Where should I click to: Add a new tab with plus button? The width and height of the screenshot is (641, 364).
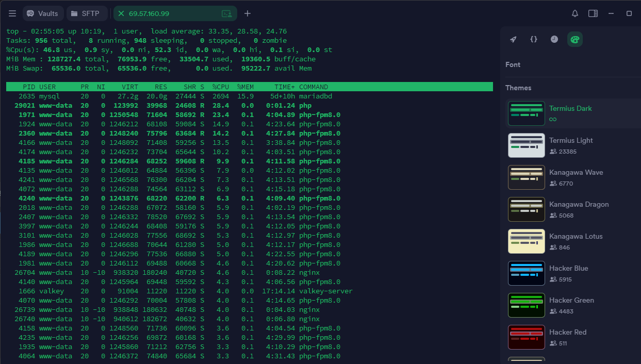pyautogui.click(x=248, y=13)
